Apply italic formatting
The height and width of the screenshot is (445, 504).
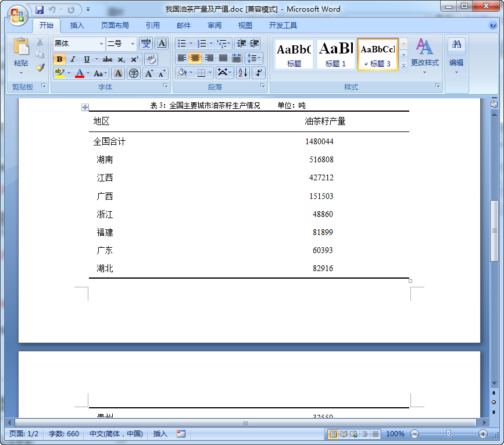tap(72, 59)
